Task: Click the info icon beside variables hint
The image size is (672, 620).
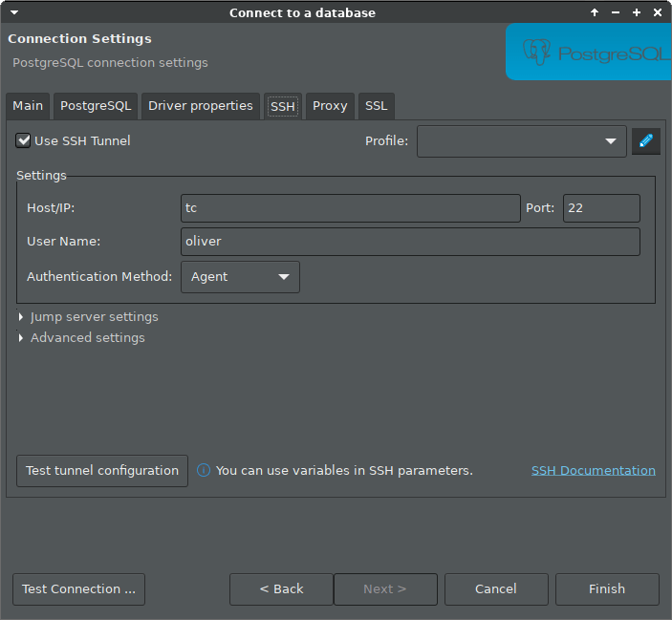Action: (204, 470)
